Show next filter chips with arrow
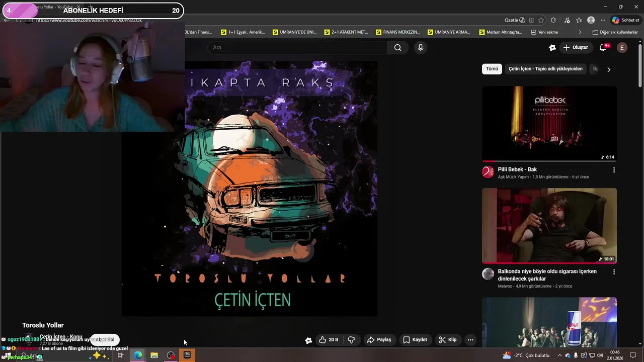The image size is (644, 362). (x=609, y=69)
